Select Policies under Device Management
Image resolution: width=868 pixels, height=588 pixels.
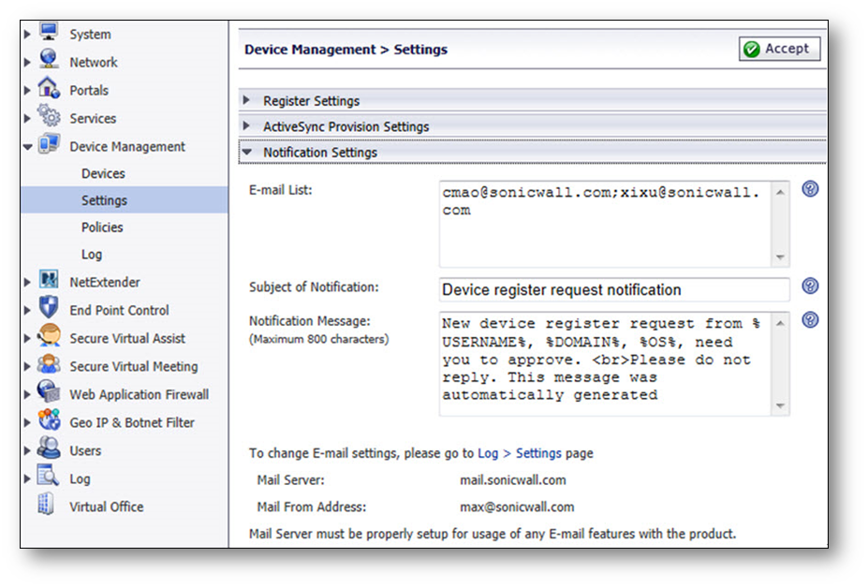pyautogui.click(x=102, y=228)
